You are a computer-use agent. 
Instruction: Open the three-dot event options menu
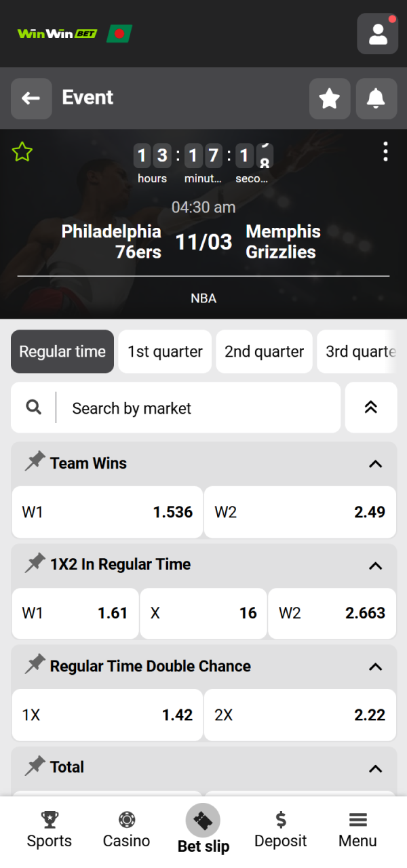tap(385, 151)
